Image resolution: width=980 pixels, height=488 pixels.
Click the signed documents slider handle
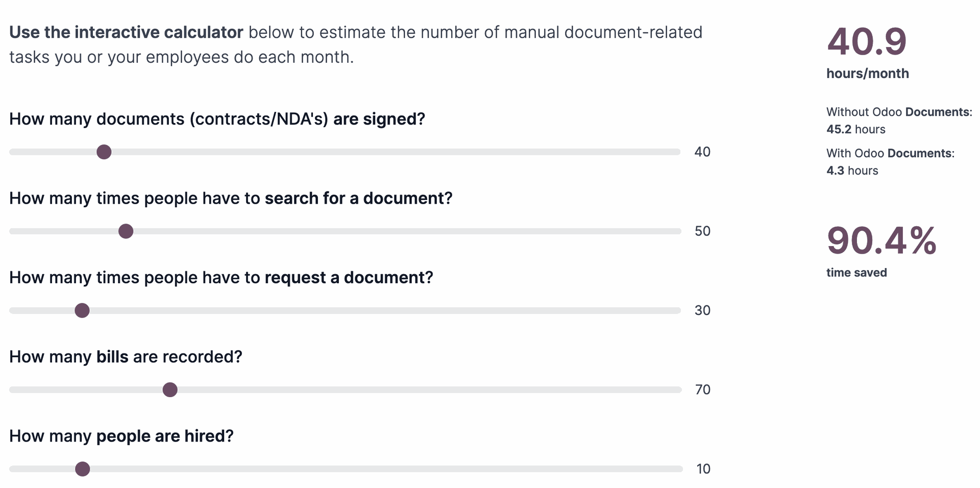point(104,152)
